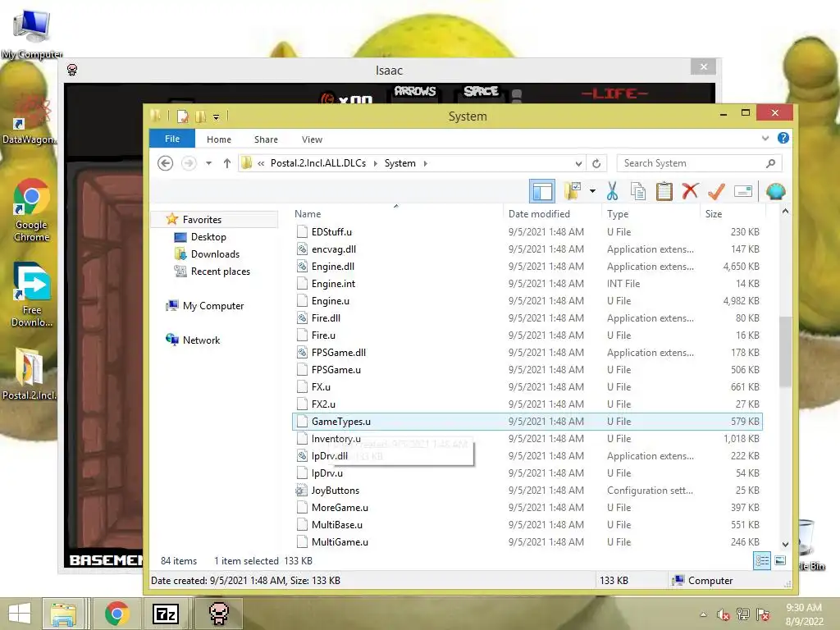The height and width of the screenshot is (630, 840).
Task: Open the folder options toolbar icon
Action: 572,191
